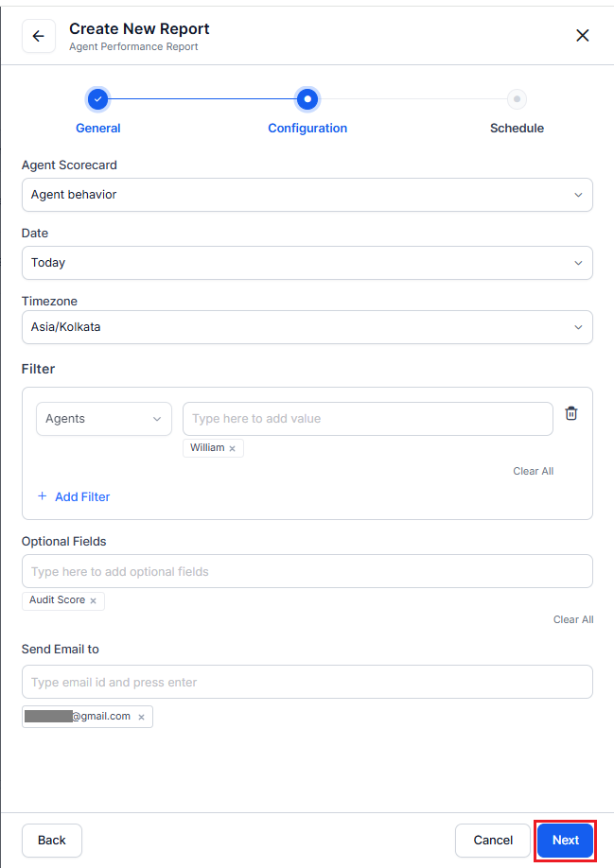Click the Next button
The width and height of the screenshot is (614, 868).
(564, 840)
